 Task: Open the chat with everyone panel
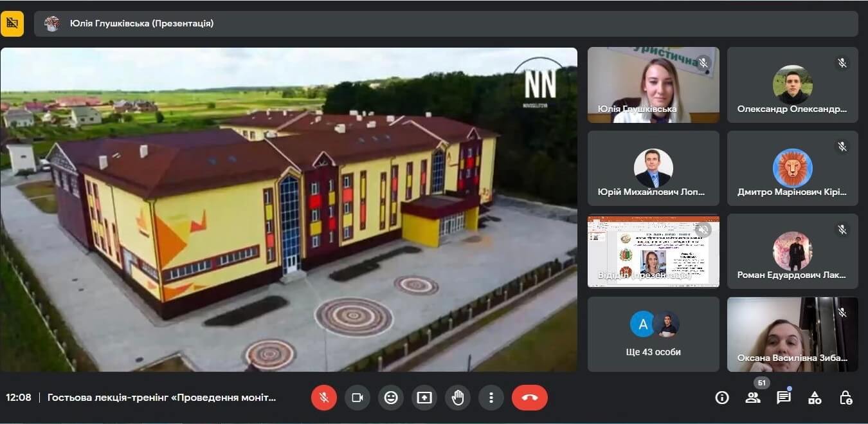click(x=784, y=398)
